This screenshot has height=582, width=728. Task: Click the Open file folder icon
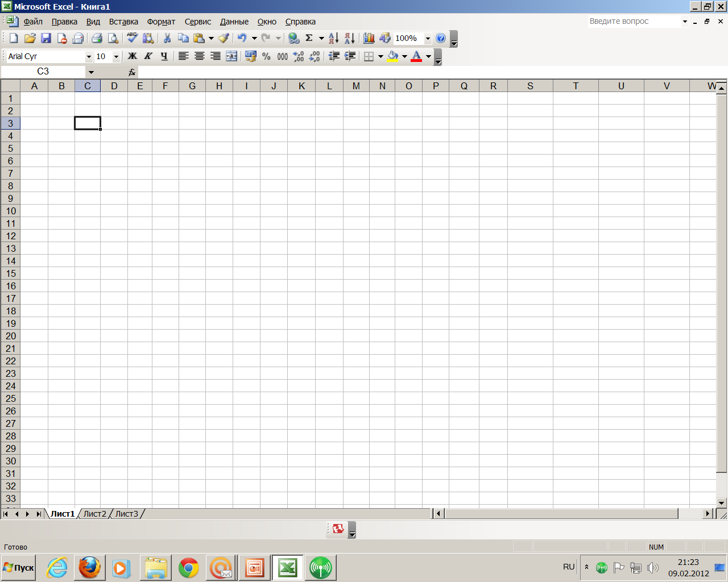click(x=30, y=38)
